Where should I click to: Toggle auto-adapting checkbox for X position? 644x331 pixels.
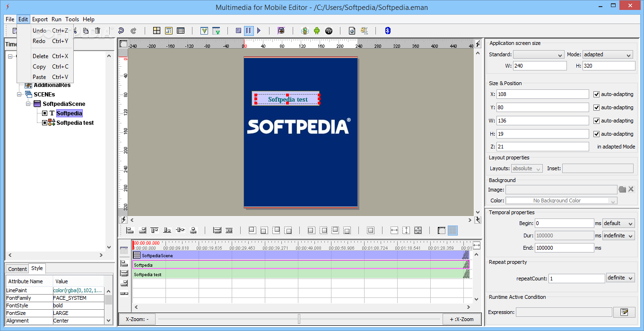coord(596,94)
